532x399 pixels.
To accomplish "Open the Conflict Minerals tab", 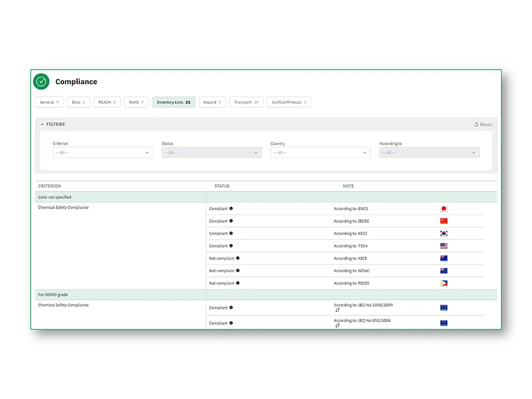I will pyautogui.click(x=289, y=102).
